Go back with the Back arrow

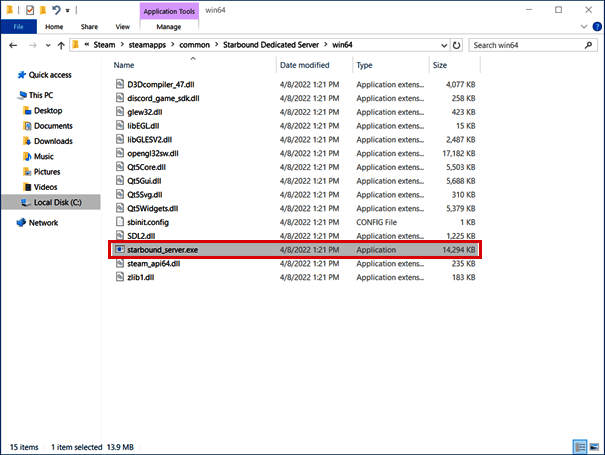coord(13,45)
